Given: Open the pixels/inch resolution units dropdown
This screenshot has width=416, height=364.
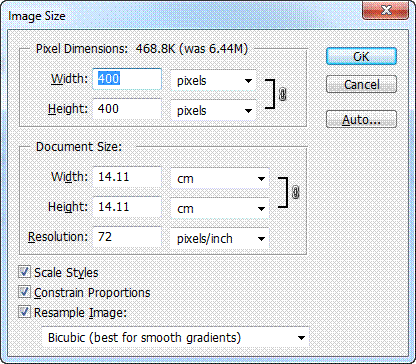Looking at the screenshot, I should click(220, 238).
